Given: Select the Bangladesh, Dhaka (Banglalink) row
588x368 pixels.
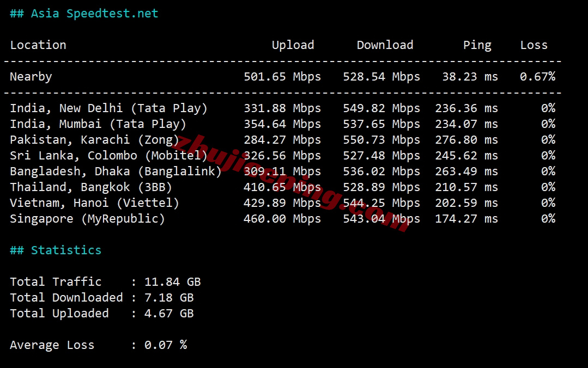Looking at the screenshot, I should click(x=116, y=171).
